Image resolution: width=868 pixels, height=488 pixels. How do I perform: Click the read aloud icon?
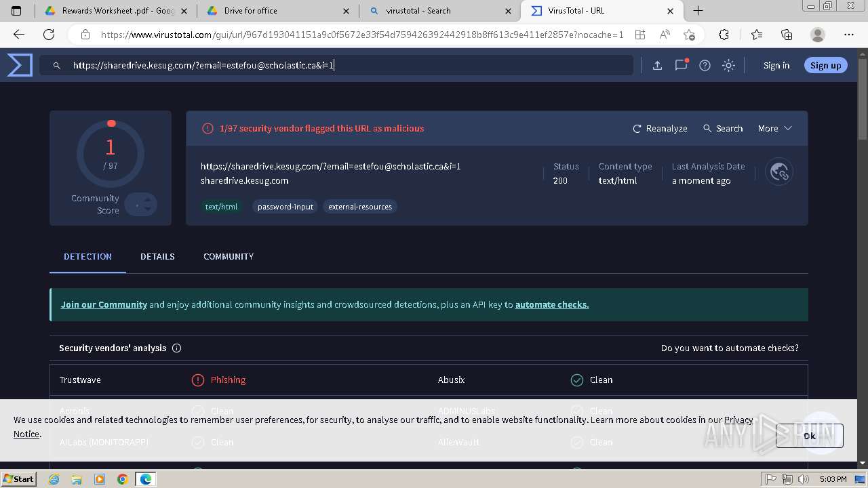pos(665,35)
